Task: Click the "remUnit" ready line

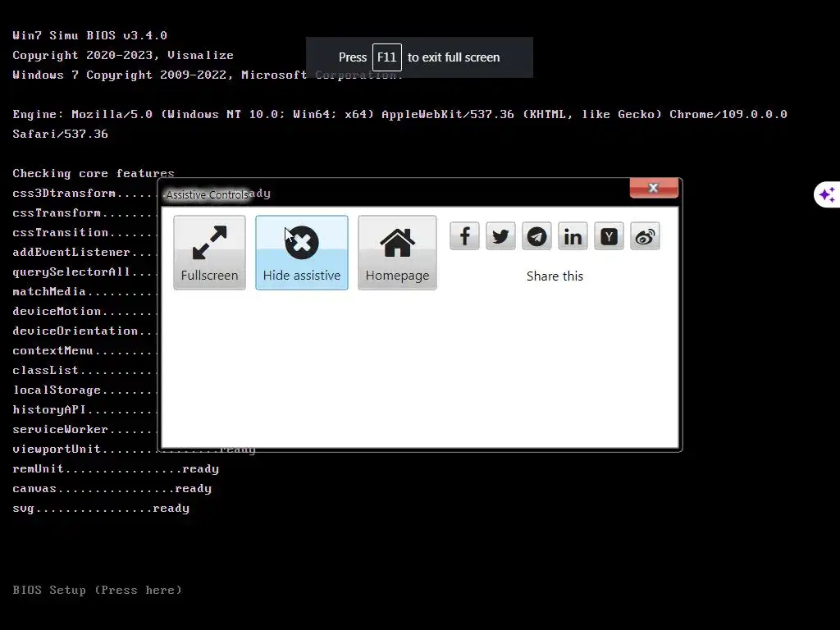Action: [x=116, y=468]
